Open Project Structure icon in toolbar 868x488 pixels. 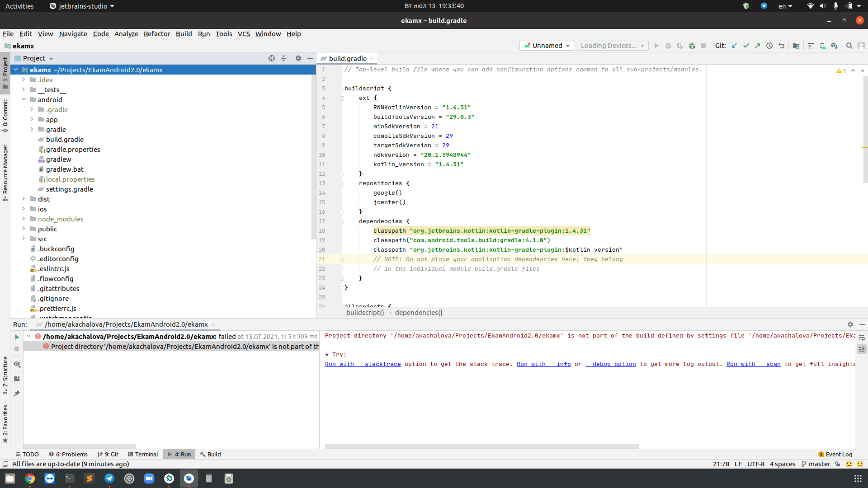click(796, 46)
